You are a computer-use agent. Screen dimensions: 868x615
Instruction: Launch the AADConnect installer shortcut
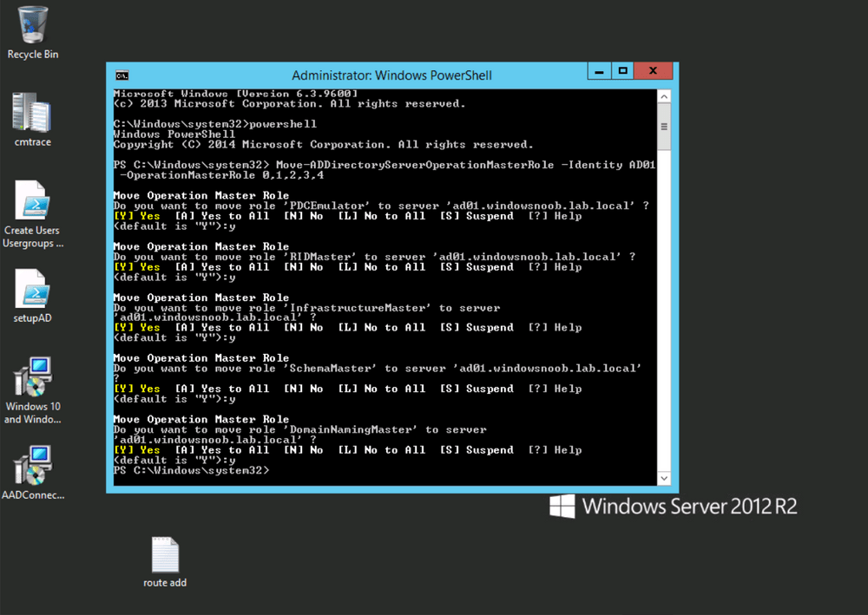[x=32, y=464]
